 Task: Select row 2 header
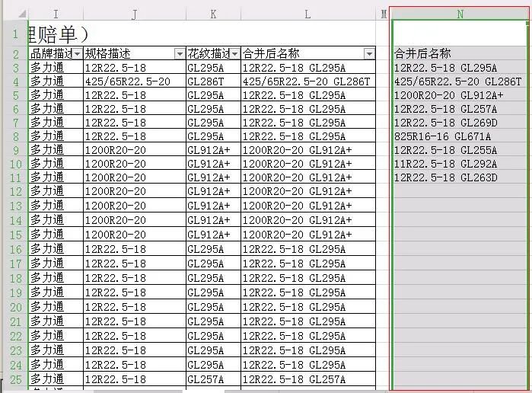point(16,53)
